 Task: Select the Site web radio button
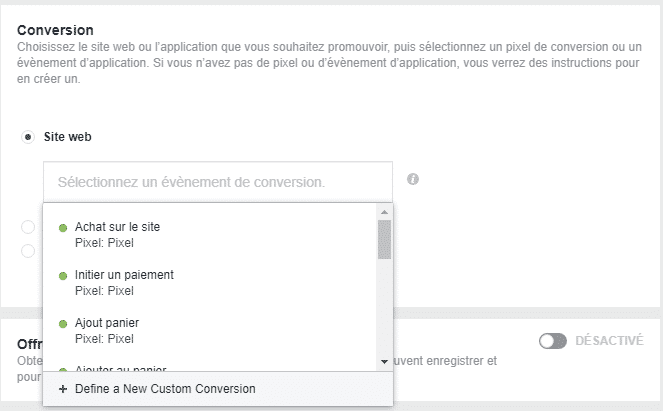28,136
